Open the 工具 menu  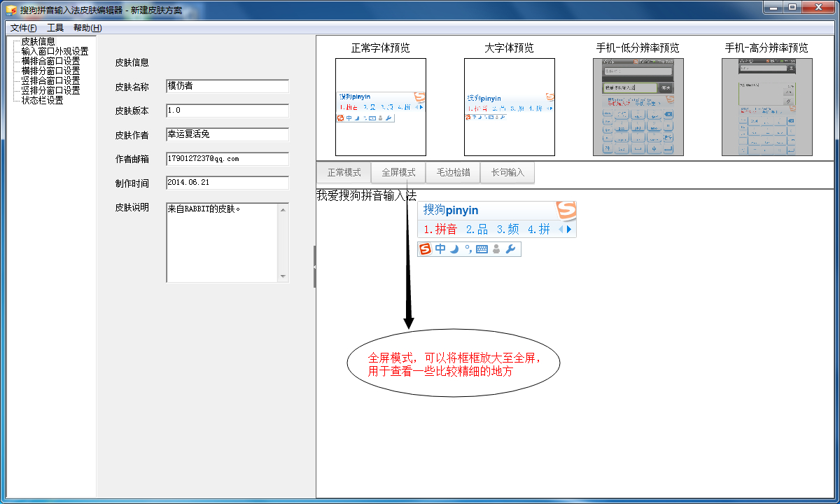tap(55, 28)
